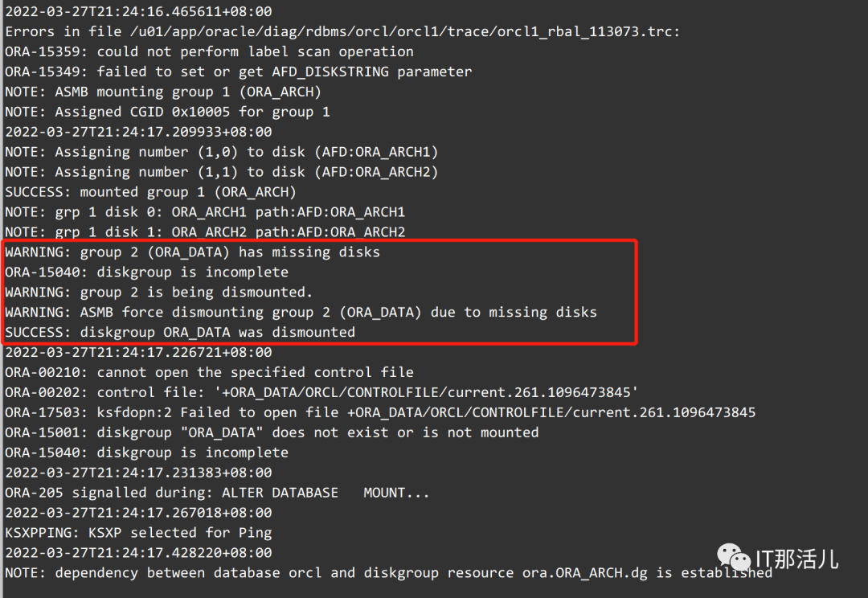Click the AFD:ORA_ARCH2 disk assignment line
Image resolution: width=868 pixels, height=598 pixels.
pos(222,172)
